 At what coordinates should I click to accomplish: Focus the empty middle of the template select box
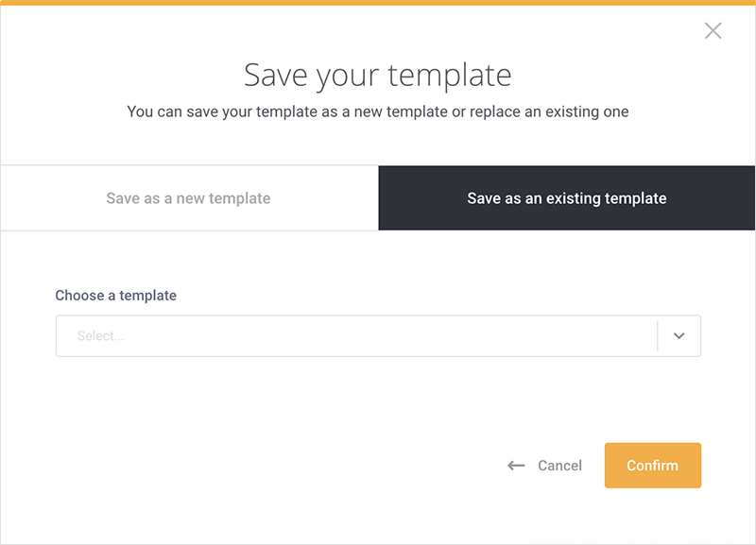357,336
